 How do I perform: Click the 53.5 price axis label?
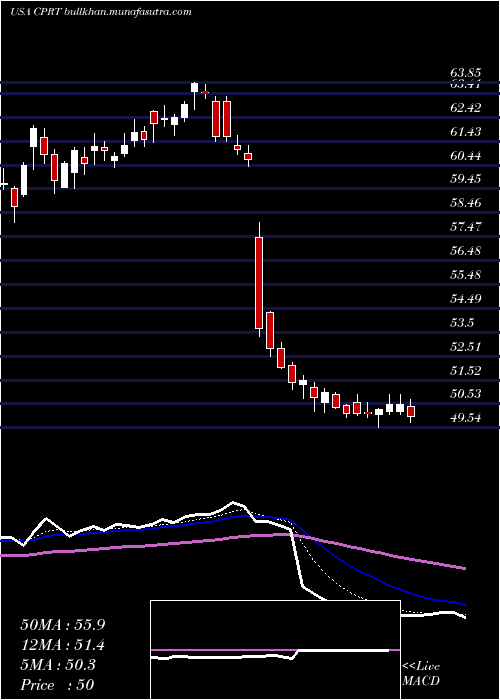coord(461,323)
